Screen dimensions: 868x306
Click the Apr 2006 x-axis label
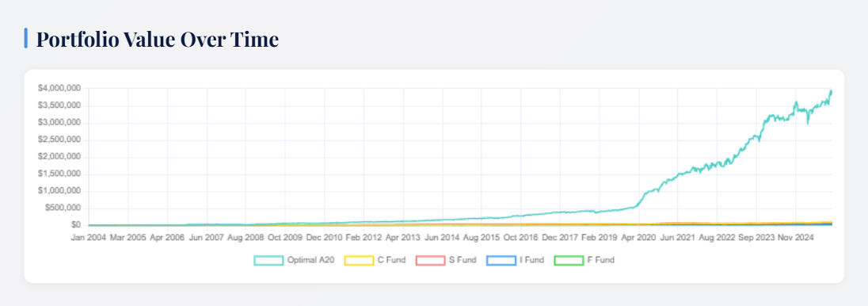click(166, 237)
